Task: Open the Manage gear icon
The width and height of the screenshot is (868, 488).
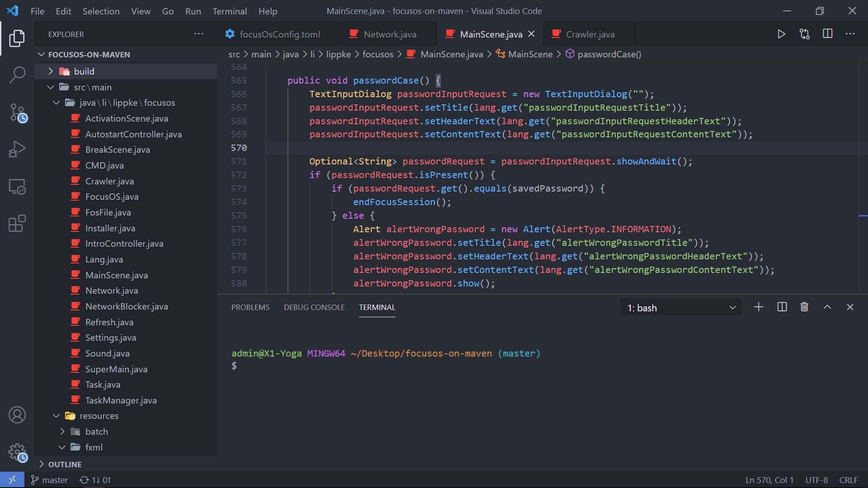Action: pos(17,452)
